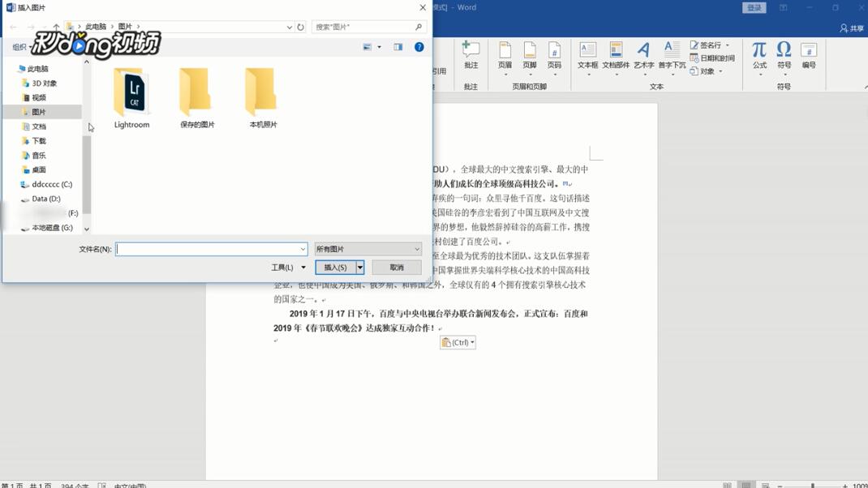Select 文档 in navigation tree

pyautogui.click(x=39, y=126)
